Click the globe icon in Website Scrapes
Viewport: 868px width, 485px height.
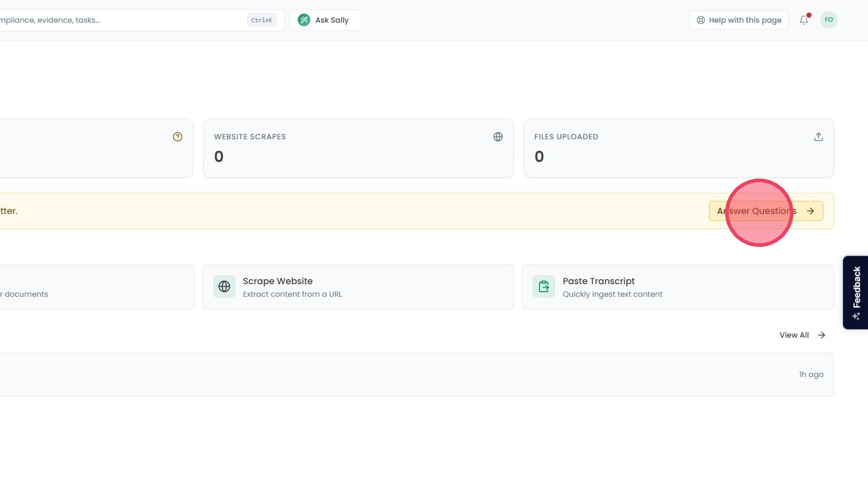[x=498, y=137]
